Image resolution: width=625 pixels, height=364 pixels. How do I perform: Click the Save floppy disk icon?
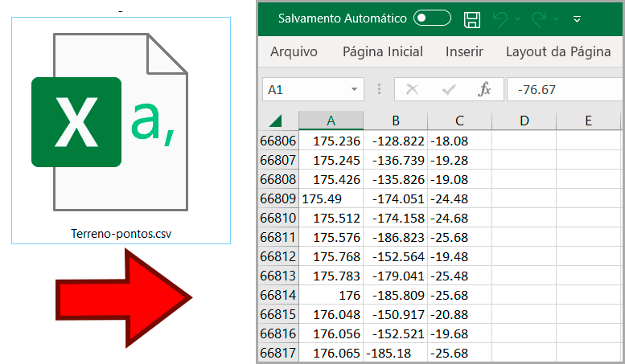point(473,18)
